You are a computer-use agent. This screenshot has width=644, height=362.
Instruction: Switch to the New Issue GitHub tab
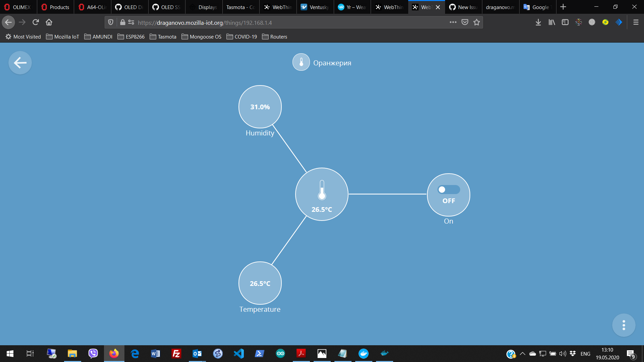pyautogui.click(x=464, y=7)
